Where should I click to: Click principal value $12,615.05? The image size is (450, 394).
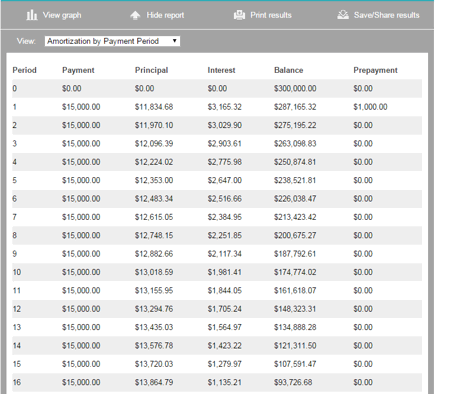(154, 217)
